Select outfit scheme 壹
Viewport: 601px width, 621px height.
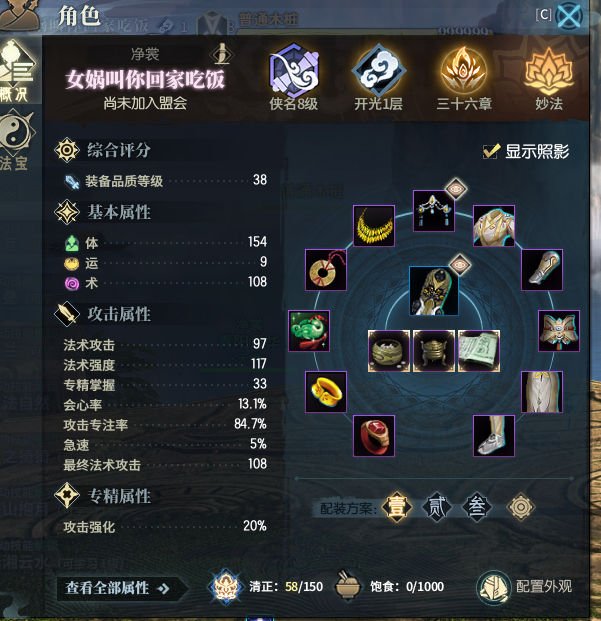point(397,507)
